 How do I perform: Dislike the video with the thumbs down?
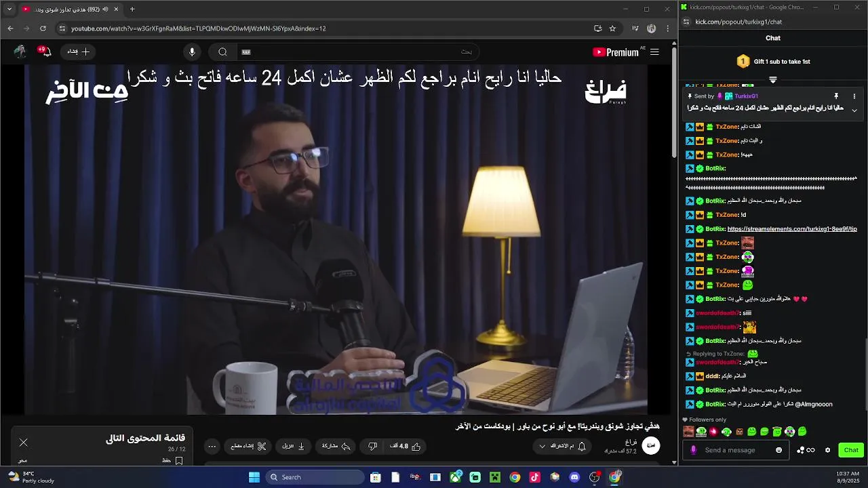(x=372, y=446)
